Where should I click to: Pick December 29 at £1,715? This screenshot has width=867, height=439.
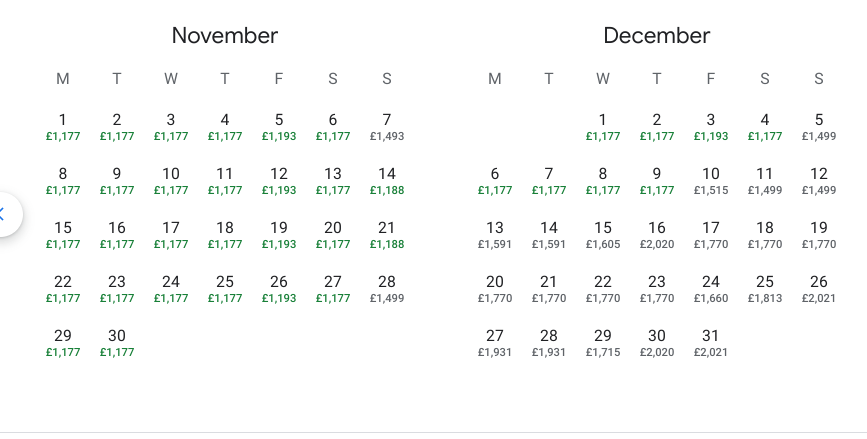click(x=603, y=343)
